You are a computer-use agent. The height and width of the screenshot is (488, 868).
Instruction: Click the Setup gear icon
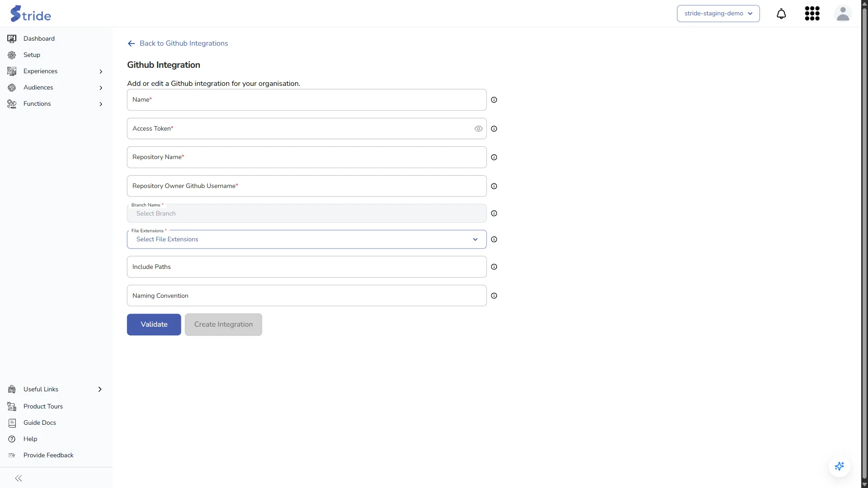click(x=12, y=55)
